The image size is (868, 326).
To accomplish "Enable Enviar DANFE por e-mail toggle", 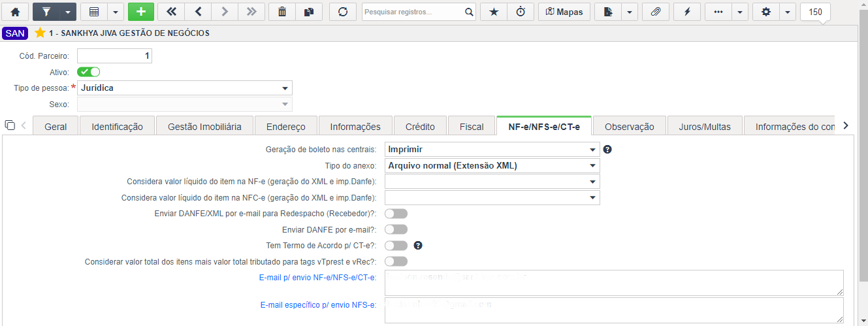I will pyautogui.click(x=396, y=229).
